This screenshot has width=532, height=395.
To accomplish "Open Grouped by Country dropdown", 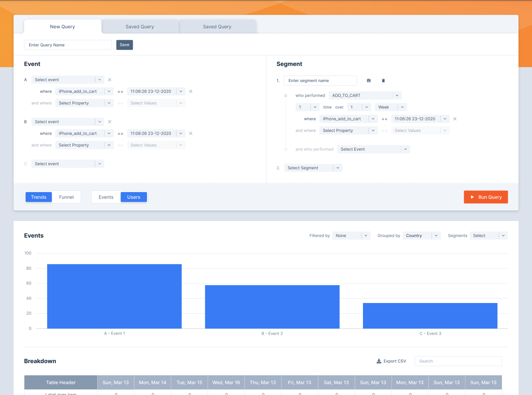I will (x=422, y=236).
